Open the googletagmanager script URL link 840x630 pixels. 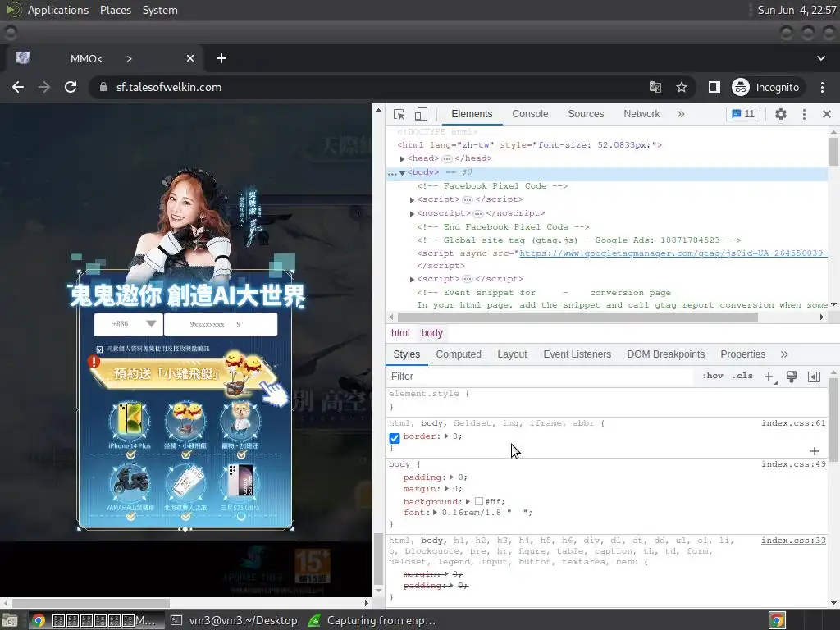pyautogui.click(x=673, y=253)
